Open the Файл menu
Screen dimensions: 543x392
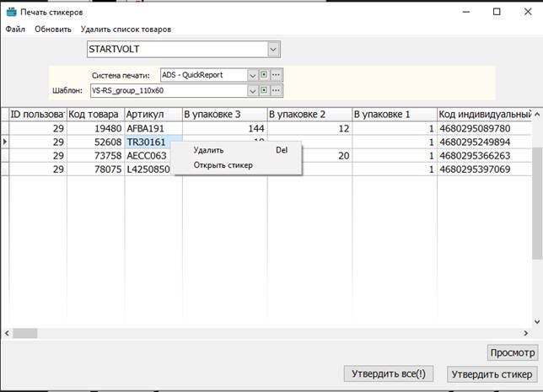[x=15, y=30]
